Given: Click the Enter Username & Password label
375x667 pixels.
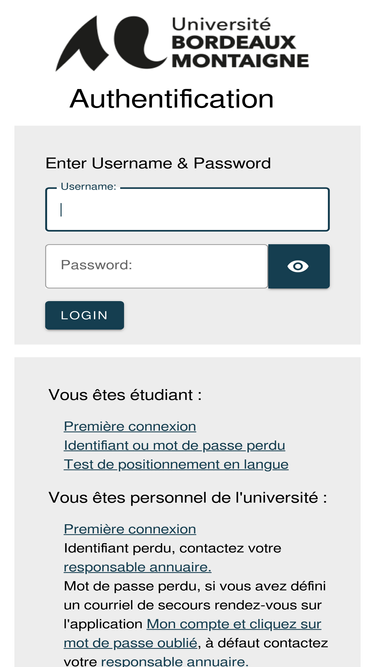Looking at the screenshot, I should tap(158, 163).
